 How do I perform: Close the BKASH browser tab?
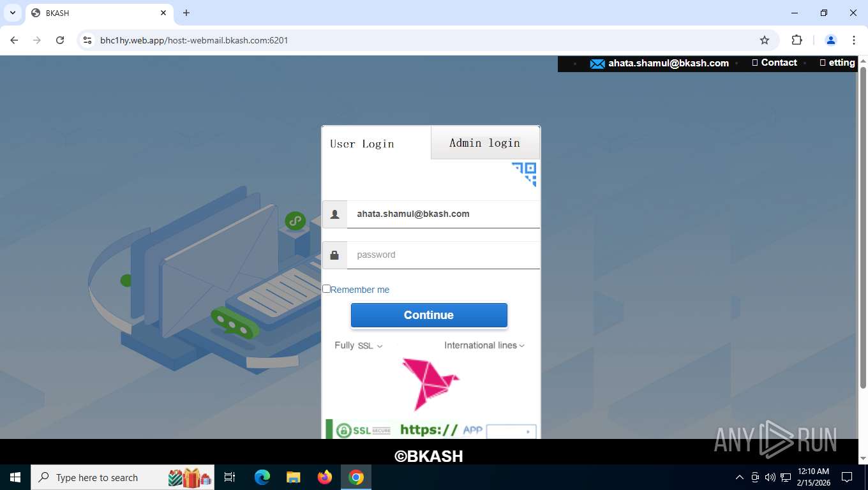click(163, 13)
